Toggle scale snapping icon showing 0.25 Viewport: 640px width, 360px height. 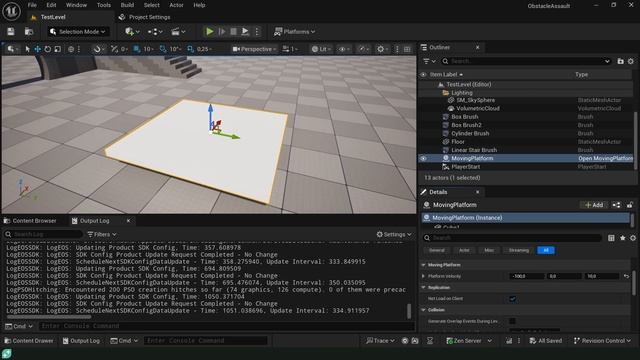(x=190, y=49)
